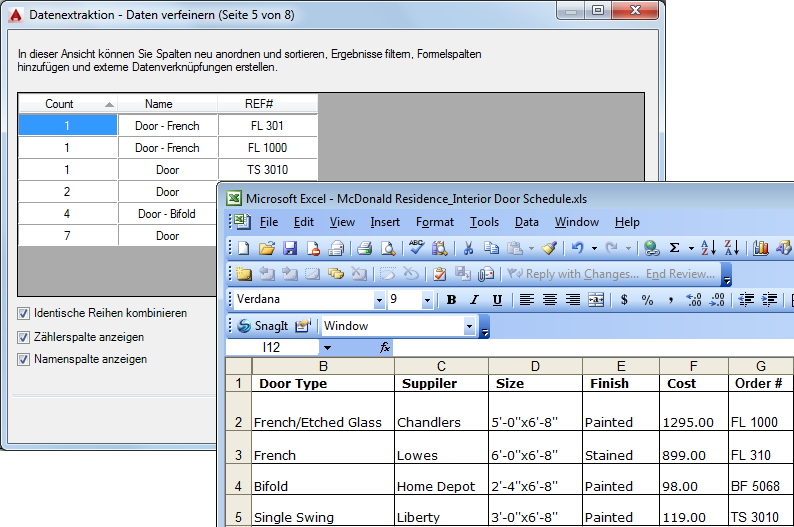Open Print Preview in Excel
Viewport: 794px width, 527px height.
point(388,248)
